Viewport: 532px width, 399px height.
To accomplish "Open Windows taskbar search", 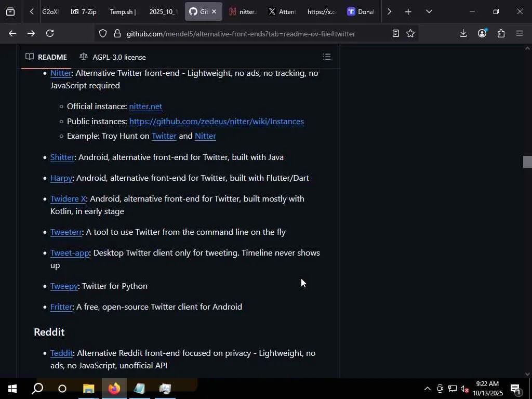I will coord(37,389).
